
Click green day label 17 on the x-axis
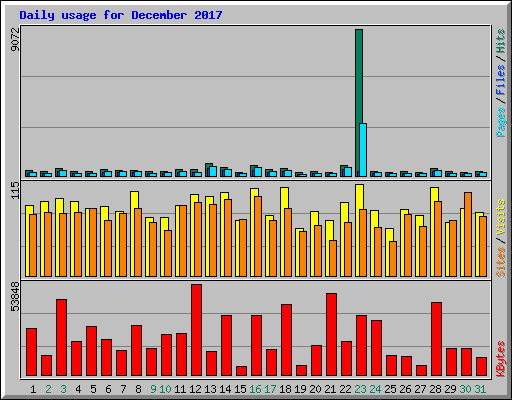pyautogui.click(x=270, y=389)
